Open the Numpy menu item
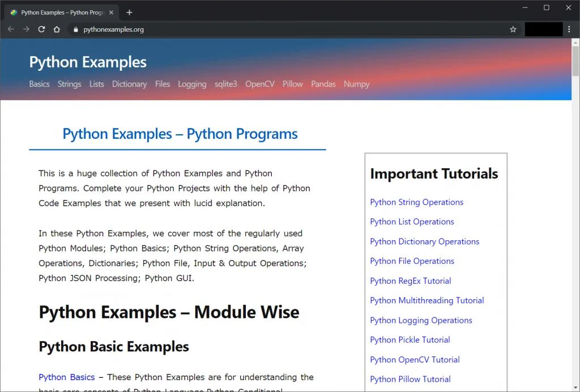Screen dimensions: 580x392 click(357, 84)
